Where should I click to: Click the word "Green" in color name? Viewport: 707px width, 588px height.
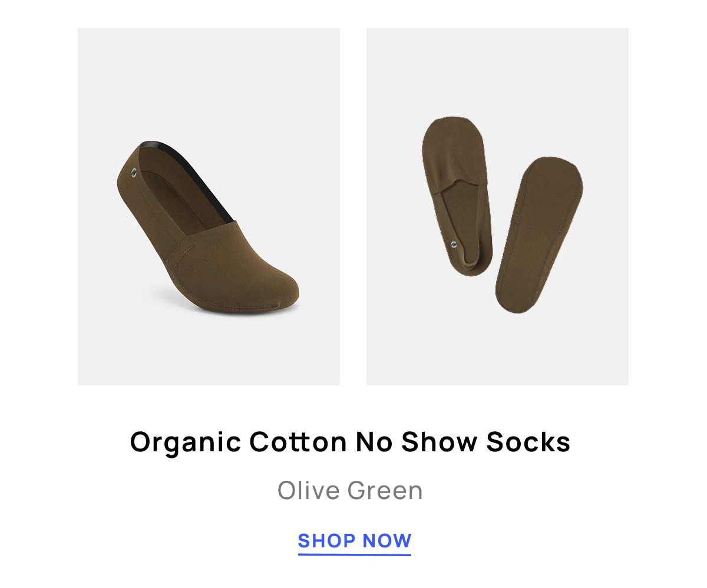tap(385, 491)
